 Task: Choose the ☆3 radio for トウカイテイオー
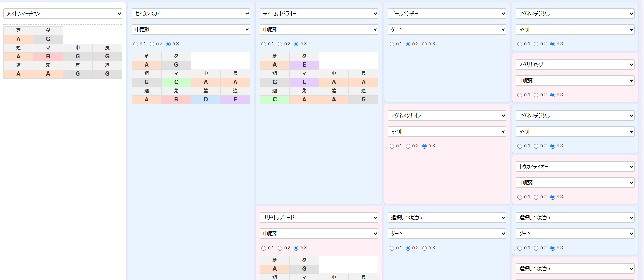pos(552,197)
